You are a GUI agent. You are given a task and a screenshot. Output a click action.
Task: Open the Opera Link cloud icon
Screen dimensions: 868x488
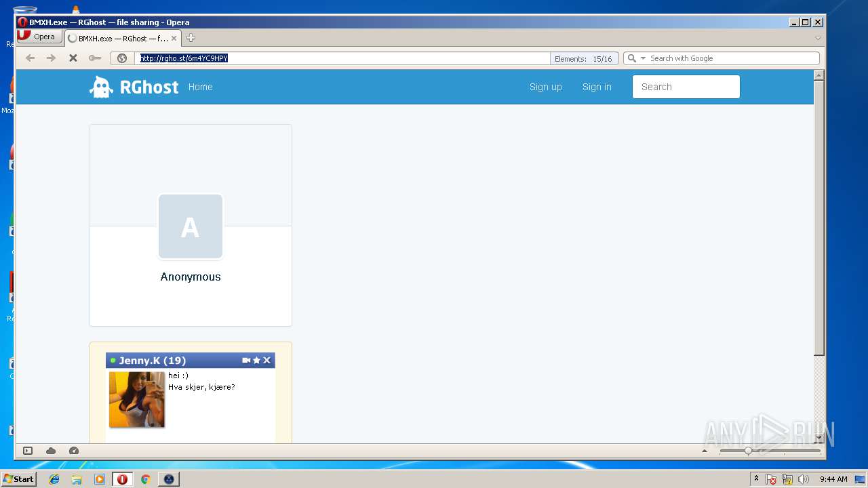[51, 451]
